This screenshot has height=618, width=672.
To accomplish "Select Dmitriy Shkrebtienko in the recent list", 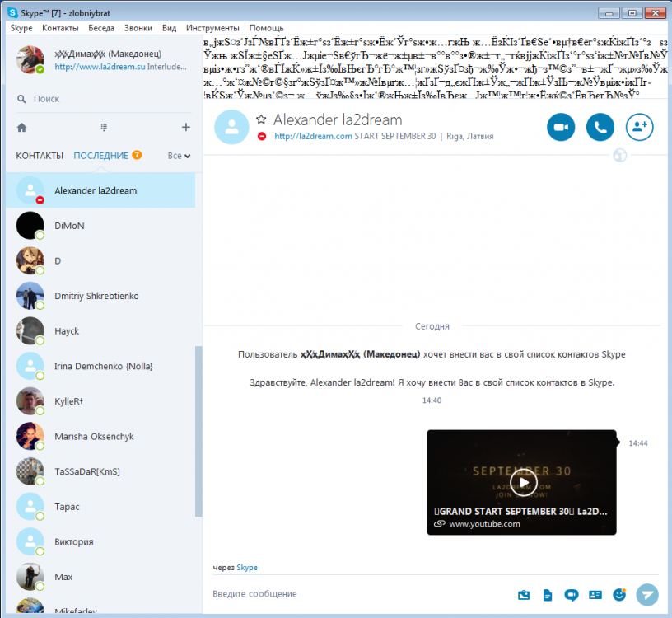I will 96,296.
